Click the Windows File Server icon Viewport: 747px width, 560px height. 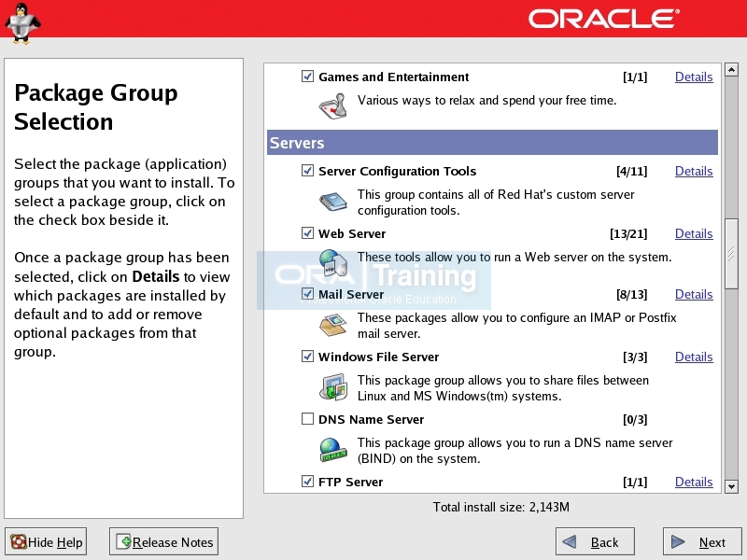(333, 387)
